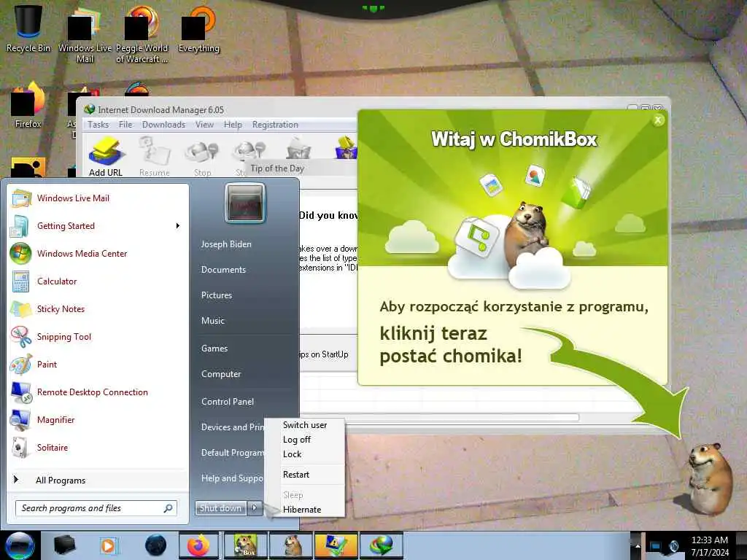Screen dimensions: 747x560
Task: Click the taskbar clock showing 12:33 AM
Action: (x=710, y=545)
